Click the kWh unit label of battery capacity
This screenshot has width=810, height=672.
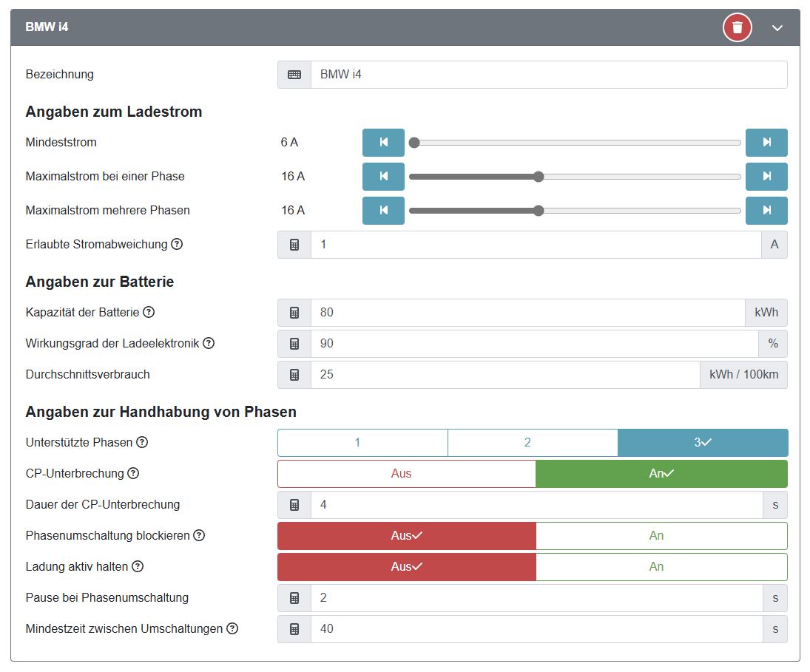pyautogui.click(x=766, y=313)
